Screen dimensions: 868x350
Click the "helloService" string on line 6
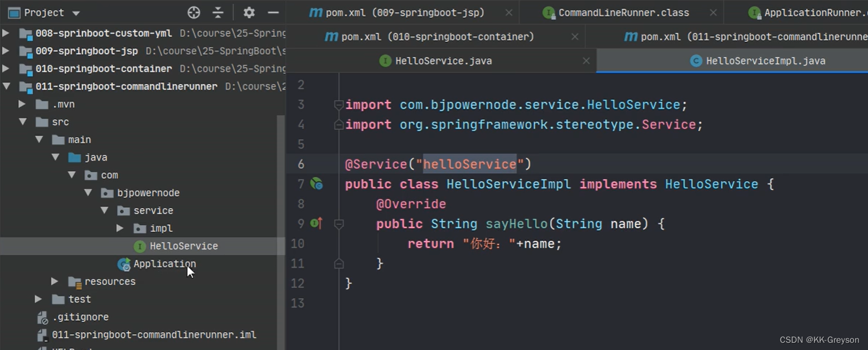[x=470, y=164]
